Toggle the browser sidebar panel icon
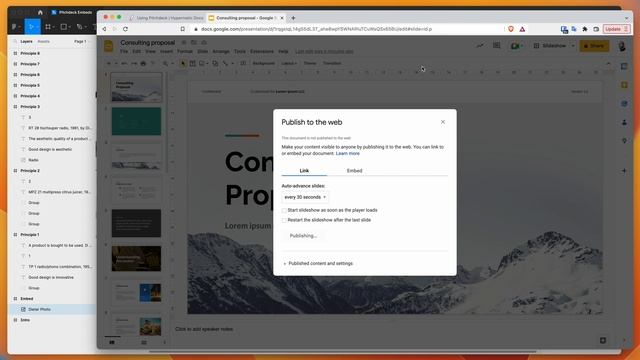This screenshot has width=640, height=360. (596, 29)
